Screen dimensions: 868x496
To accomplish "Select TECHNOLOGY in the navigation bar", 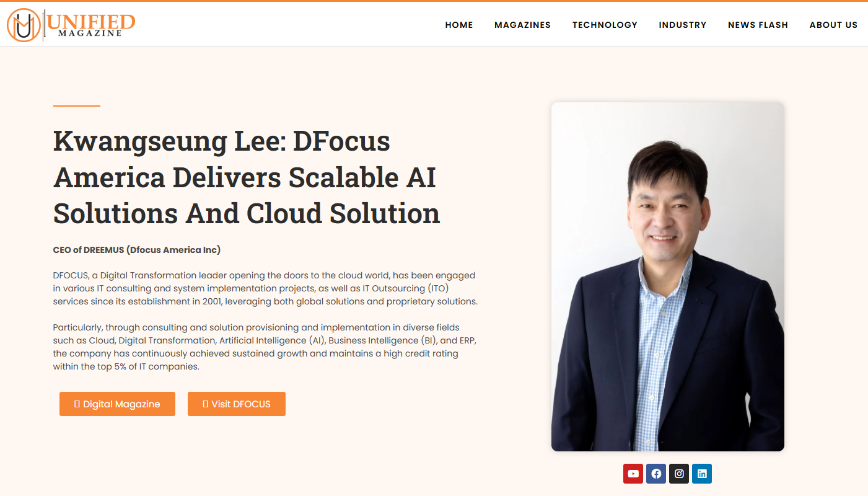I will pyautogui.click(x=605, y=25).
